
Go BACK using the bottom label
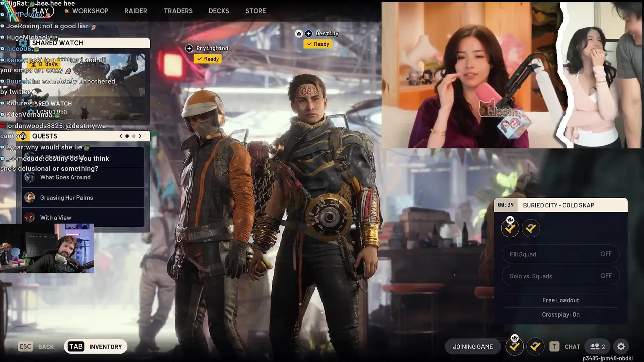pos(46,347)
